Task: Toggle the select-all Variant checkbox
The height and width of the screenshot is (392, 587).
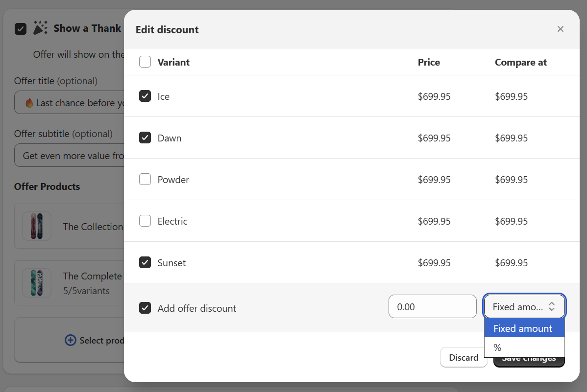Action: [145, 62]
